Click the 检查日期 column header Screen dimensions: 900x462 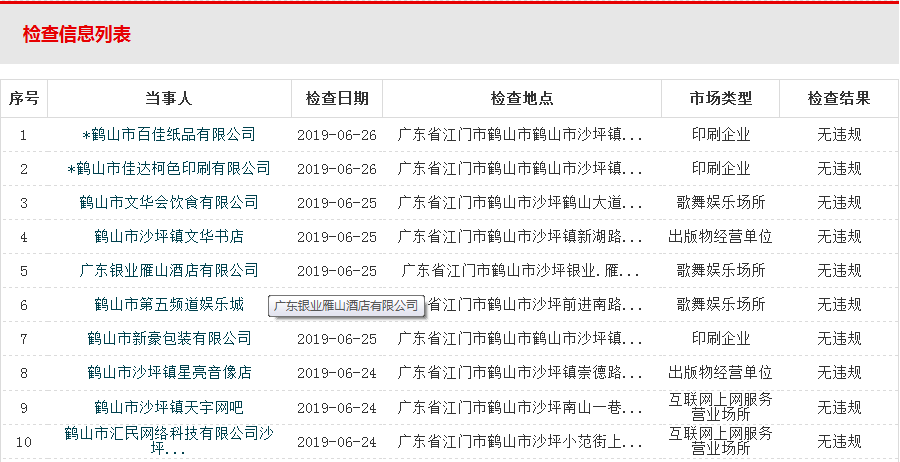(337, 98)
